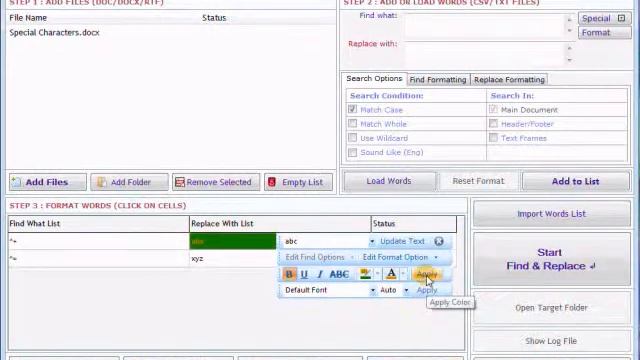
Task: Start Find & Replace
Action: pos(551,259)
